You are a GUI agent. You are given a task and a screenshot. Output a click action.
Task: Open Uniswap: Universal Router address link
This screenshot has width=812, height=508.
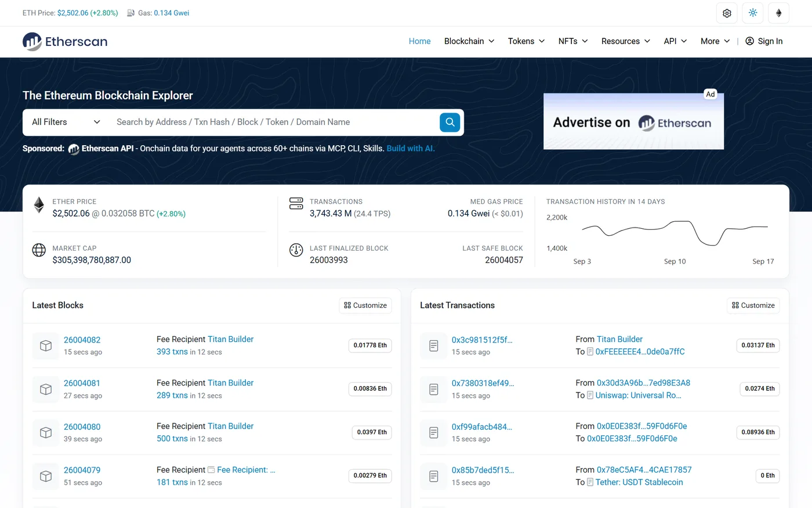[x=639, y=395]
